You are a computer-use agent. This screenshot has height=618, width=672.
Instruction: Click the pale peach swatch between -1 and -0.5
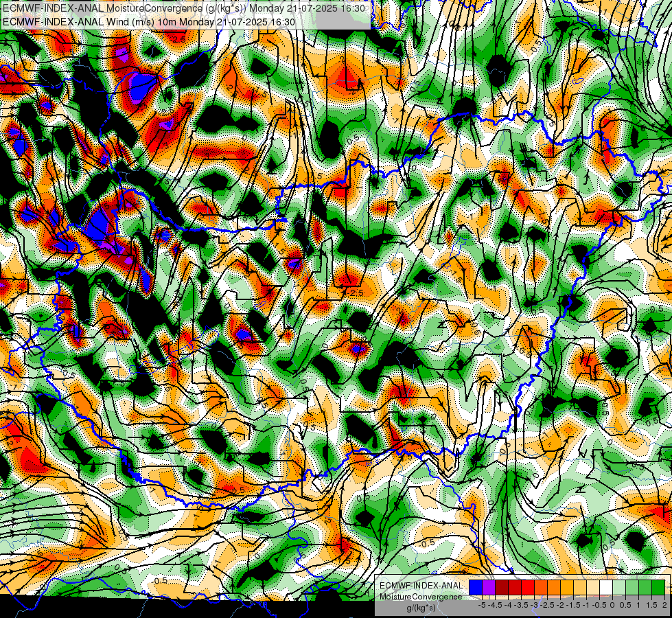[593, 588]
